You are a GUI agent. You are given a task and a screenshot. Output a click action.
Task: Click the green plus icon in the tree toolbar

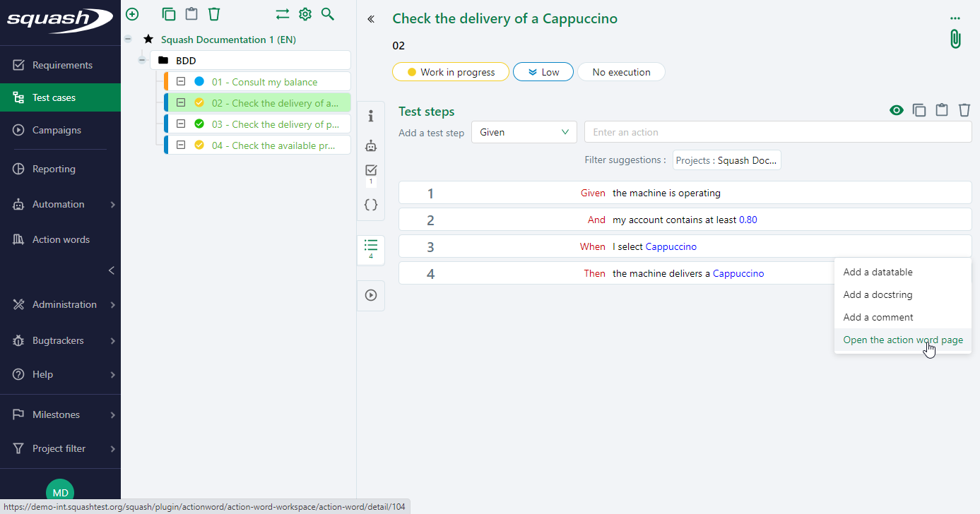point(132,14)
